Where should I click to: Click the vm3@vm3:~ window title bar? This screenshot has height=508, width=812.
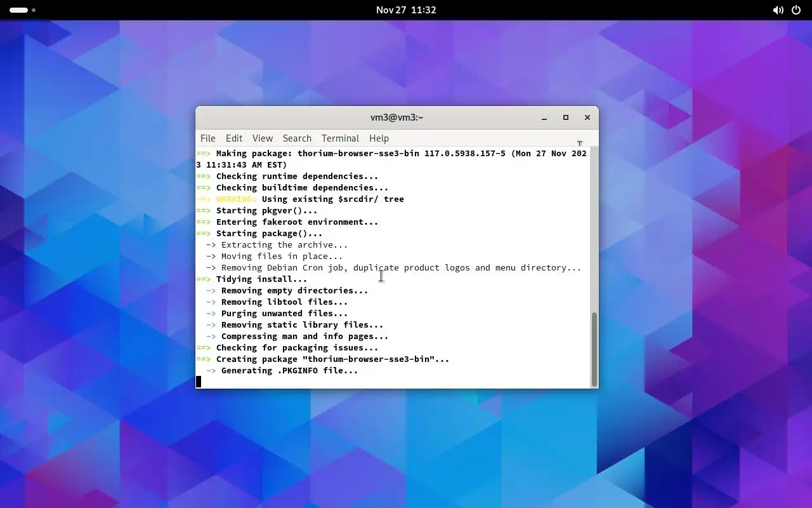pyautogui.click(x=397, y=117)
